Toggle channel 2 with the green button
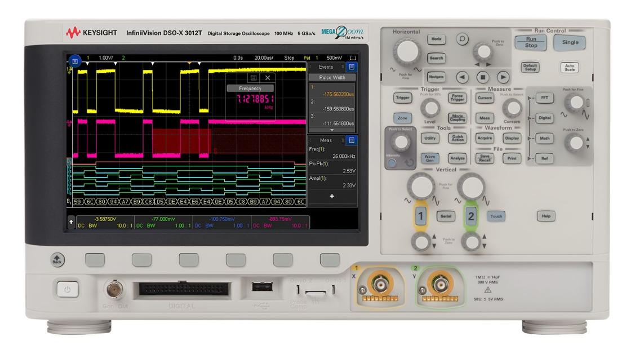The image size is (644, 363). [x=470, y=216]
